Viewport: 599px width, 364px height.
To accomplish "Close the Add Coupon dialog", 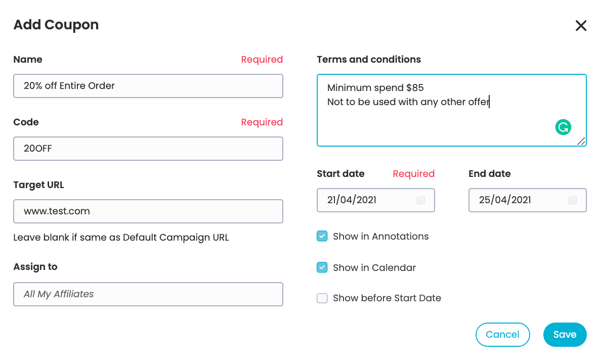I will (581, 26).
